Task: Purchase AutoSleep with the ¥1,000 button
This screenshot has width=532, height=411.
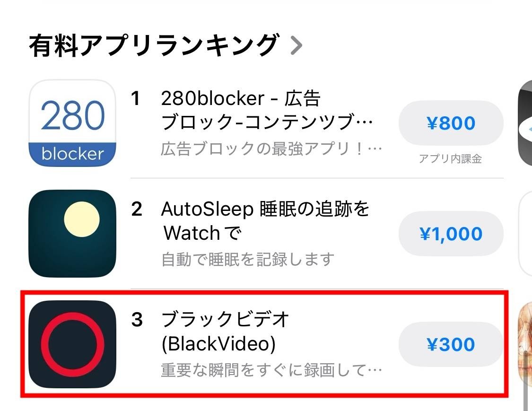Action: coord(451,234)
